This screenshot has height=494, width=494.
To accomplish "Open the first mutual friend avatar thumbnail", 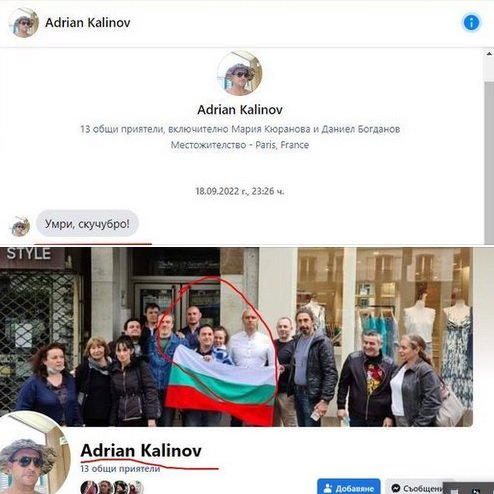I will pyautogui.click(x=88, y=487).
